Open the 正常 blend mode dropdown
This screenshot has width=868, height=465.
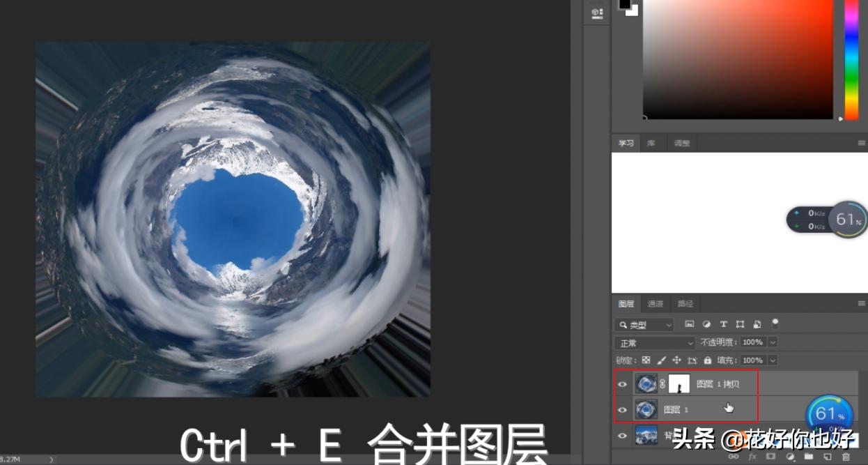(653, 342)
